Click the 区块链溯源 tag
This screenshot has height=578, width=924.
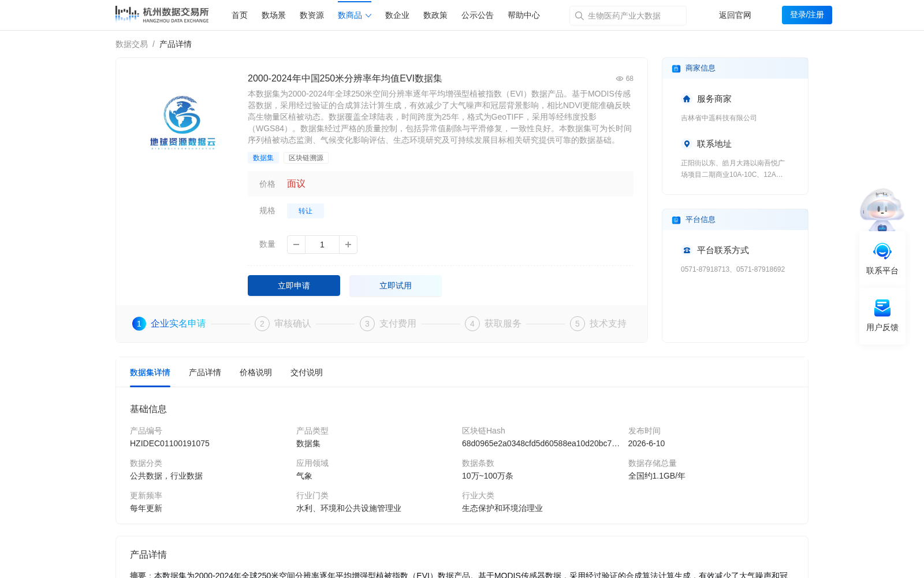[306, 158]
